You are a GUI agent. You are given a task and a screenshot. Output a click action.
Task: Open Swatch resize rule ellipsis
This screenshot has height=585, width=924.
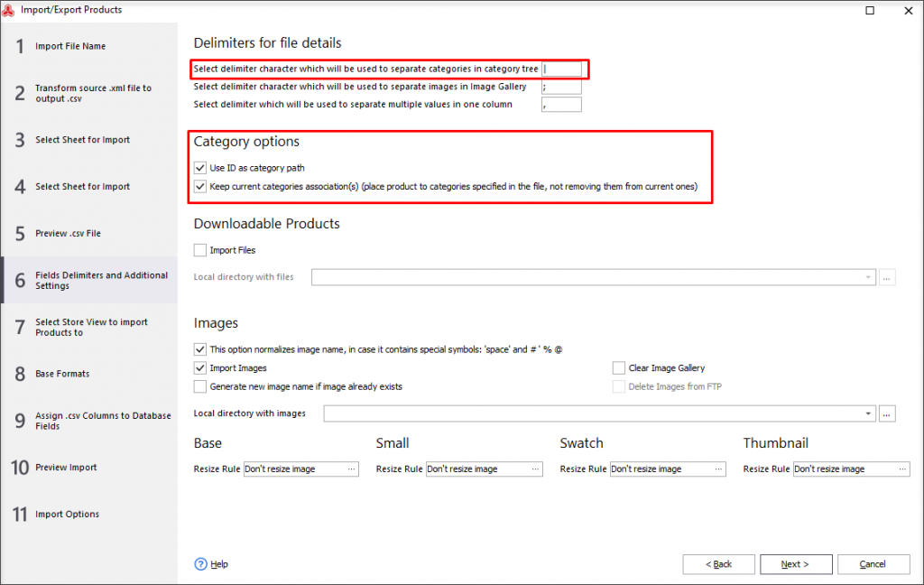(719, 469)
